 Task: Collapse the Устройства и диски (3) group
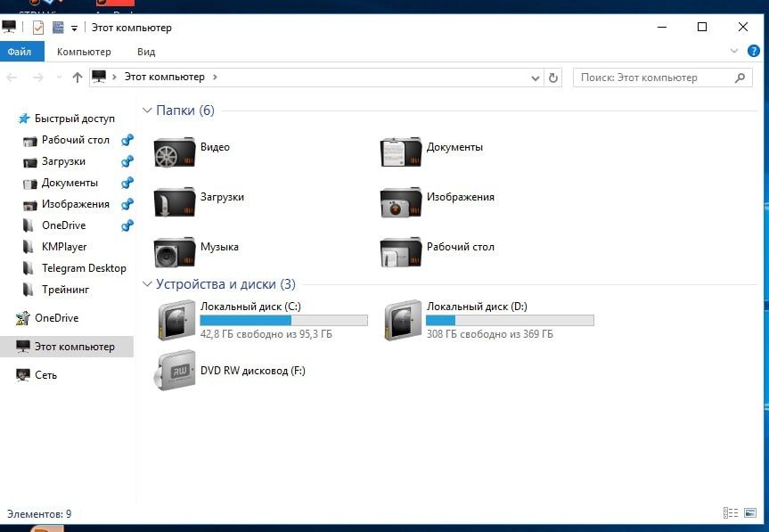click(x=147, y=284)
